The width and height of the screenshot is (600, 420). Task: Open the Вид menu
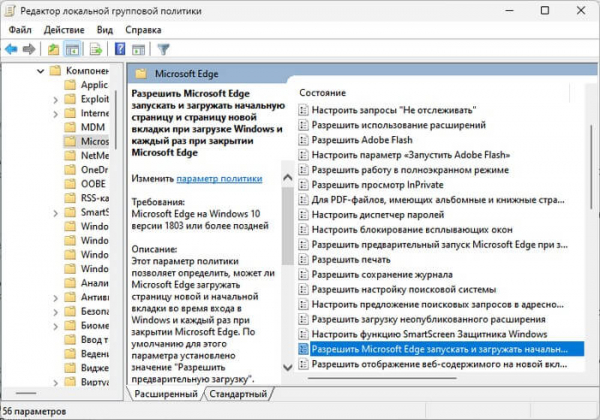[105, 30]
